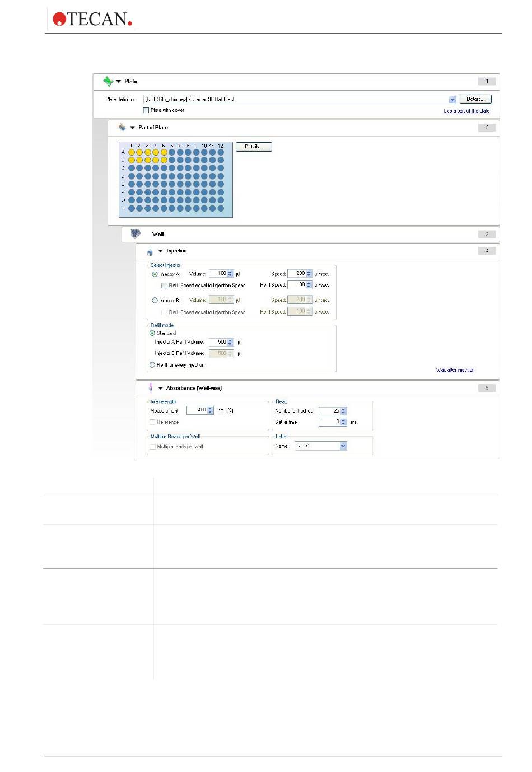Click the Measurement wavelength stepper arrows
Image resolution: width=532 pixels, height=772 pixels.
211,410
